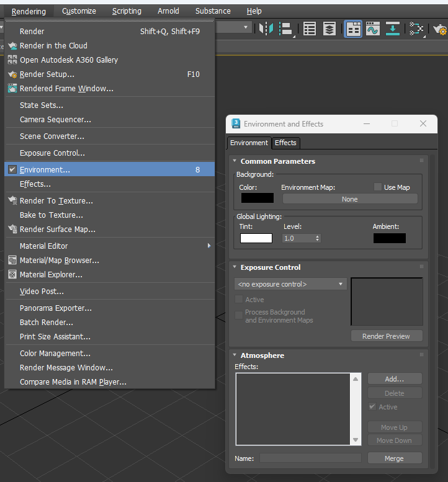The image size is (448, 482).
Task: Expand the Material Editor submenu arrow
Action: click(209, 246)
